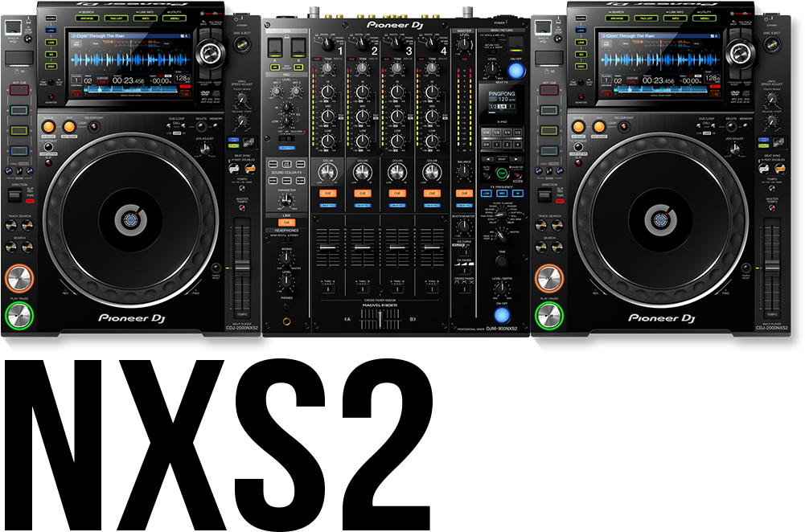Eject disc on the right deck
Viewport: 805px width, 532px height.
771,44
